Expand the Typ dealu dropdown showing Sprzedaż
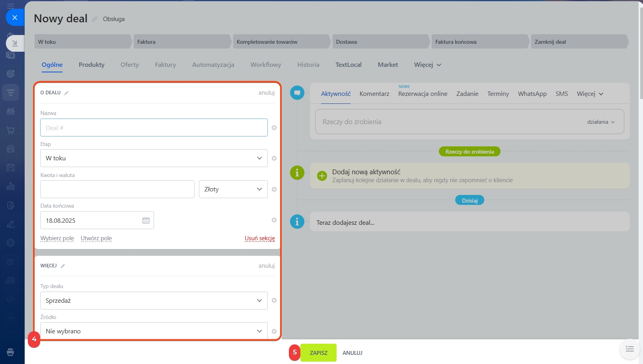 point(154,300)
